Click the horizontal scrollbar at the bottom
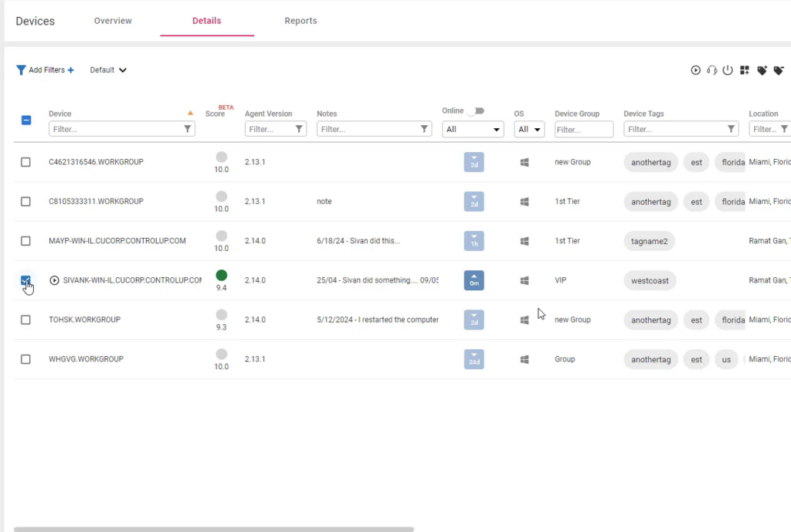 pyautogui.click(x=214, y=529)
